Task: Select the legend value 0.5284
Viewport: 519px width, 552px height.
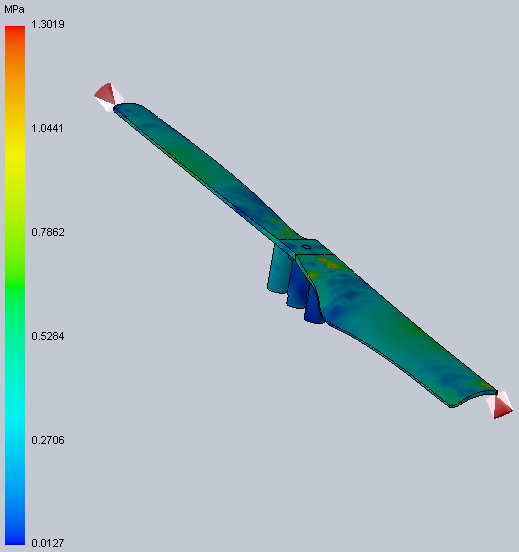Action: (48, 336)
